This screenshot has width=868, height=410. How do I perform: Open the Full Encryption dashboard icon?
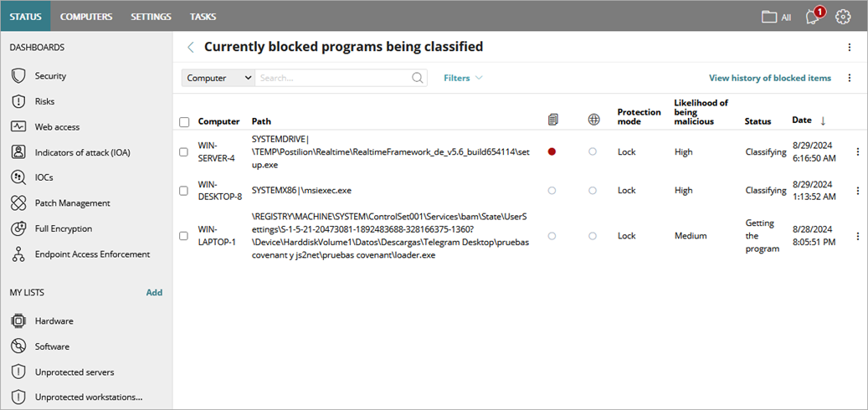(18, 228)
